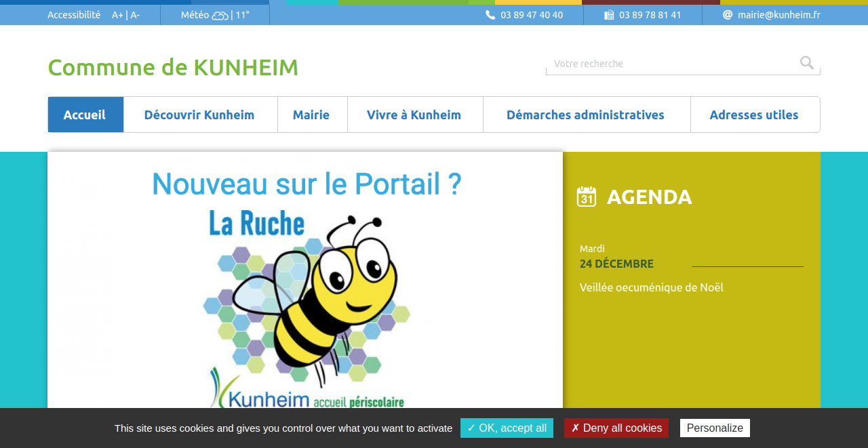This screenshot has width=868, height=448.
Task: Click the Mardi day label
Action: (592, 249)
